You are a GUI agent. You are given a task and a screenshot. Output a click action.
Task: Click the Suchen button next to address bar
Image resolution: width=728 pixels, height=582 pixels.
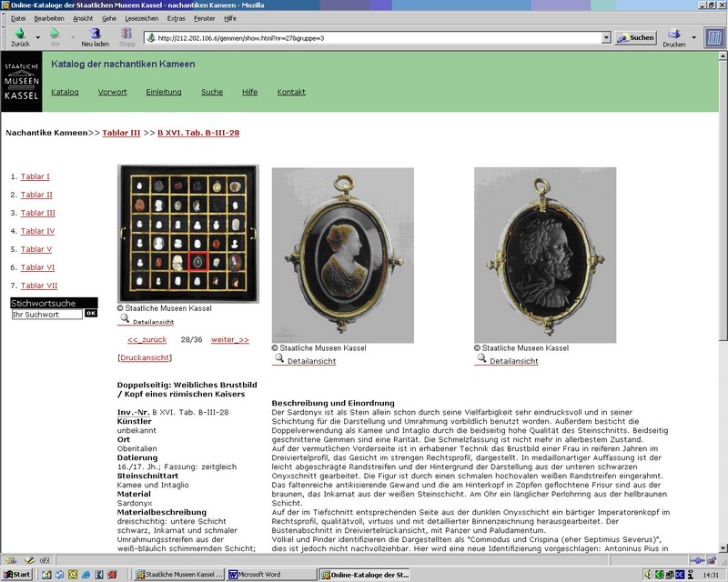(636, 38)
